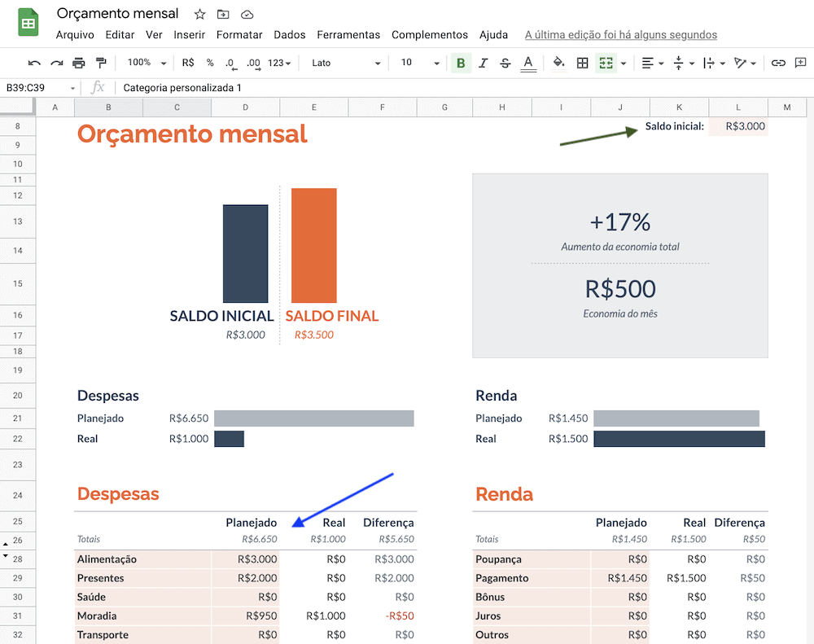Star the Orçamento mensal document
Image resolution: width=814 pixels, height=644 pixels.
tap(200, 15)
